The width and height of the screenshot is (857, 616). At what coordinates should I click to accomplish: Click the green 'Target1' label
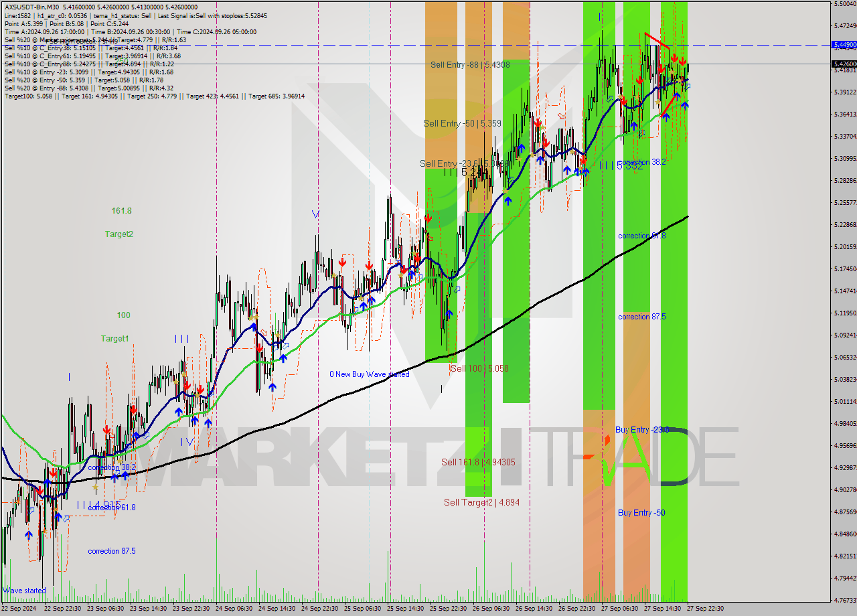[x=115, y=339]
